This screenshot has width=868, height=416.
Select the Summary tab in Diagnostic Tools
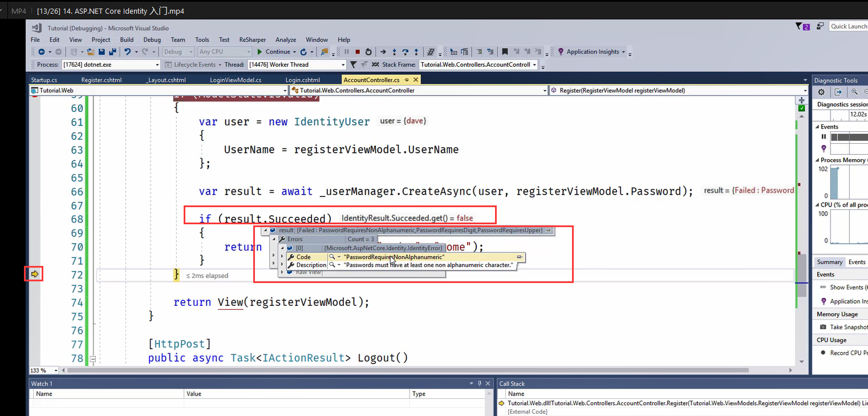click(x=829, y=262)
